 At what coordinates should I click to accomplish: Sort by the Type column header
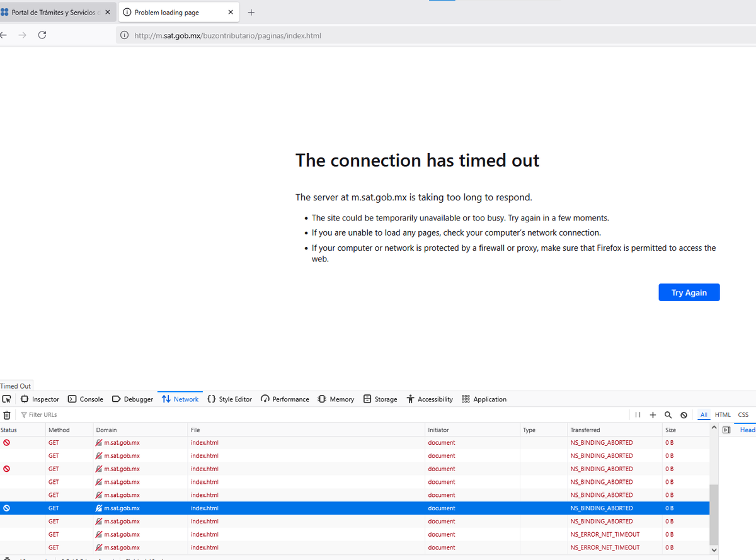coord(544,430)
